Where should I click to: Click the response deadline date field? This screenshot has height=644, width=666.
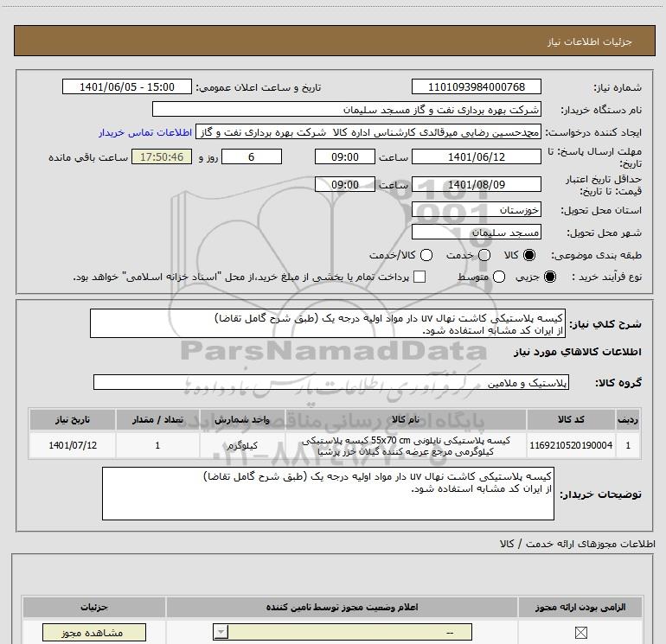[x=477, y=156]
